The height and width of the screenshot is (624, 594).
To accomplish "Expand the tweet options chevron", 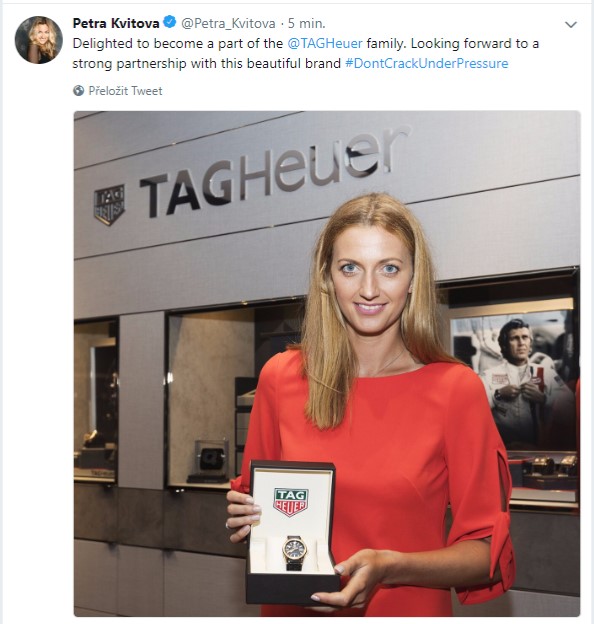I will click(x=571, y=25).
